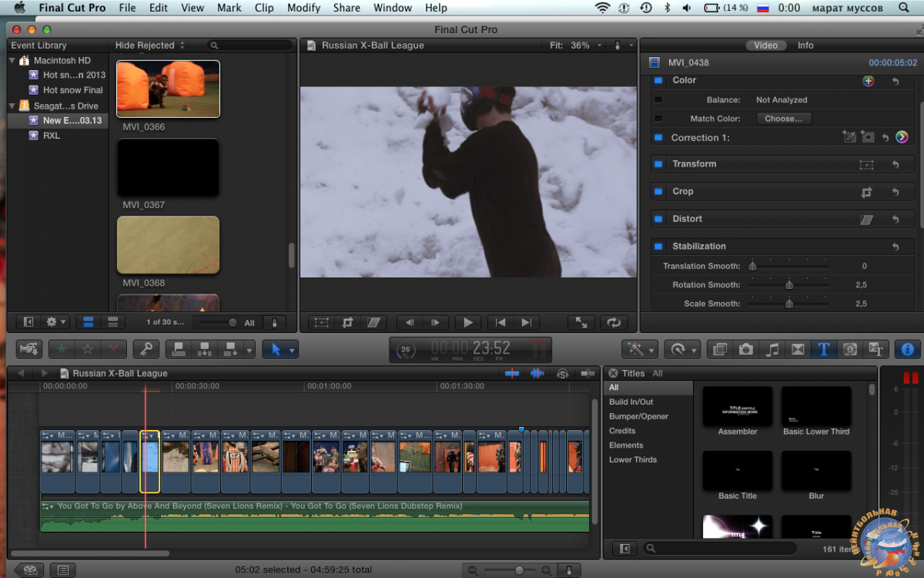
Task: Click the viewer Play button
Action: pos(467,323)
